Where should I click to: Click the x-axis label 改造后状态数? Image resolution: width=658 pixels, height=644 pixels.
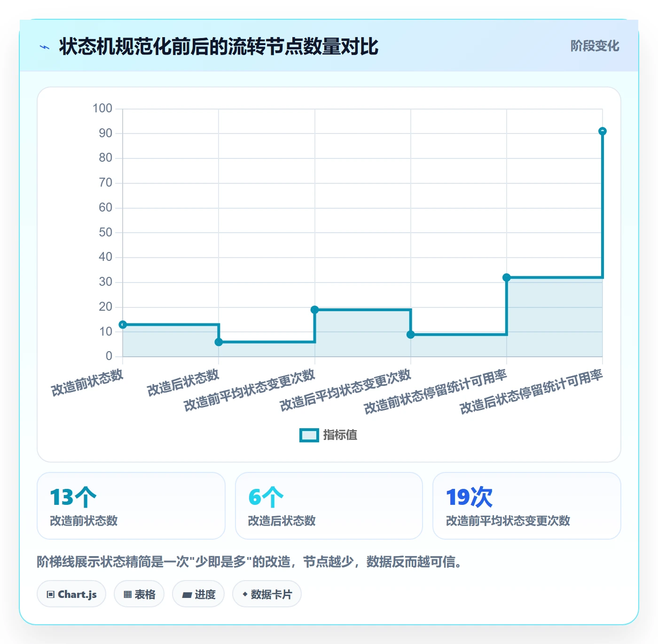pos(183,382)
